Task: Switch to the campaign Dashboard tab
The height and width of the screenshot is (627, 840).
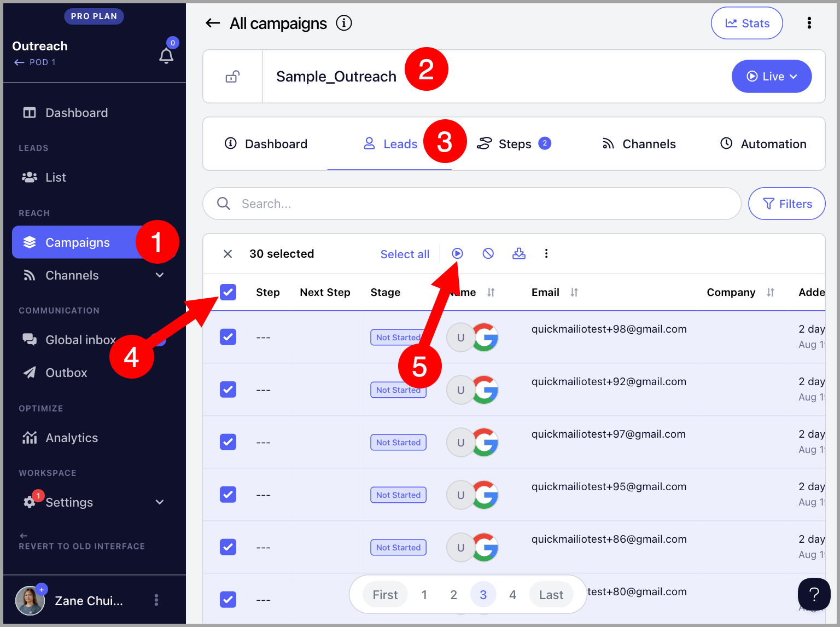Action: pos(266,144)
